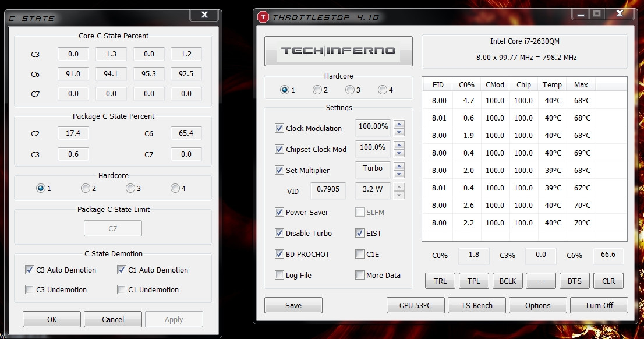Uncheck the BD PROCHOT checkbox

279,254
